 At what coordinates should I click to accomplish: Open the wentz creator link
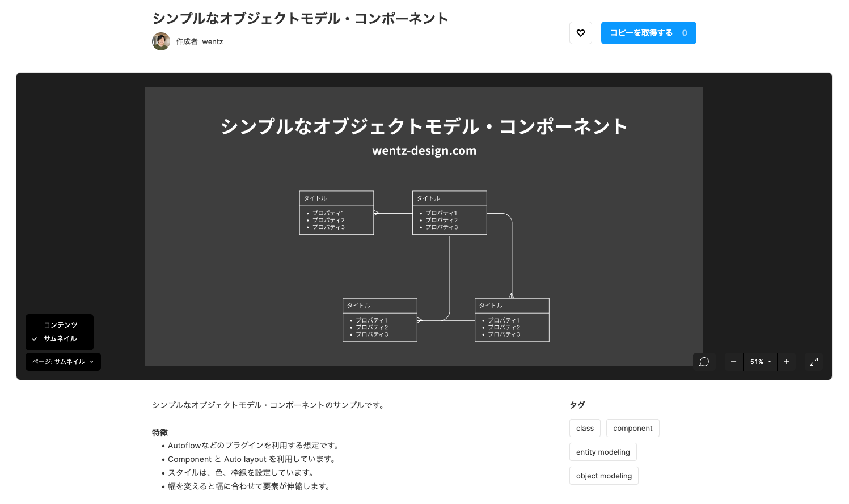click(213, 41)
